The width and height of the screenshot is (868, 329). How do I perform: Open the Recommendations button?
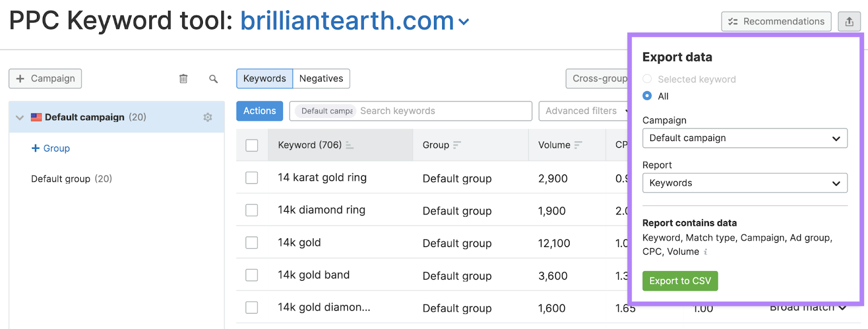pyautogui.click(x=776, y=22)
